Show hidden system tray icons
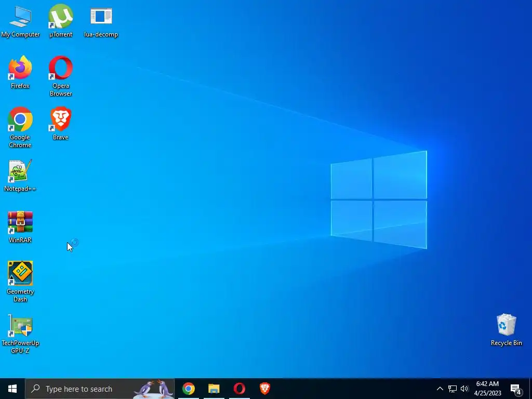This screenshot has width=532, height=399. [x=440, y=389]
